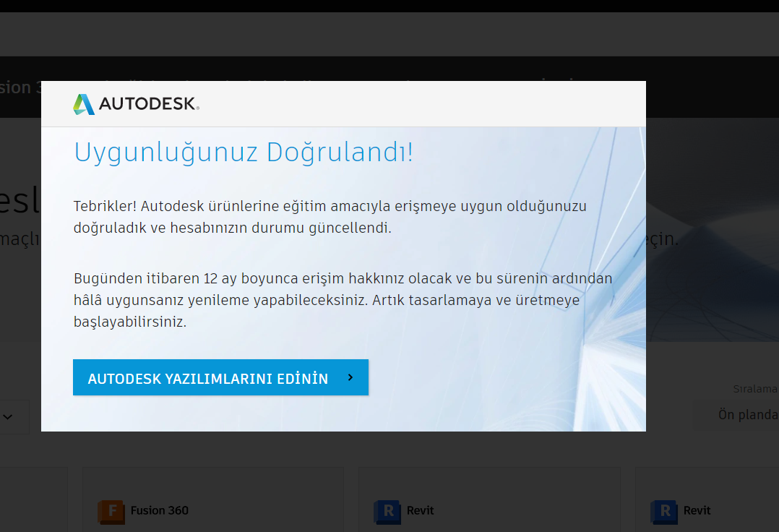Click the AUTODESK YAZILIMLARINI EDİNİN button
The width and height of the screenshot is (779, 532).
pos(220,377)
